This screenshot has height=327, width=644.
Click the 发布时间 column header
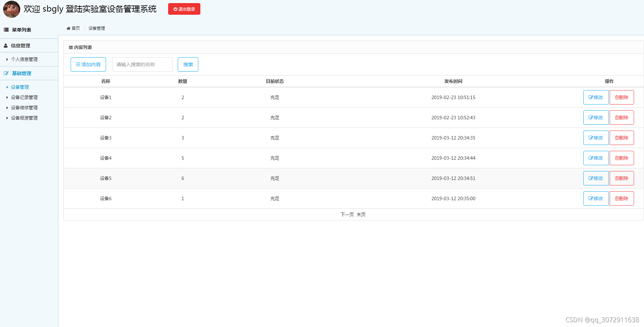point(453,81)
